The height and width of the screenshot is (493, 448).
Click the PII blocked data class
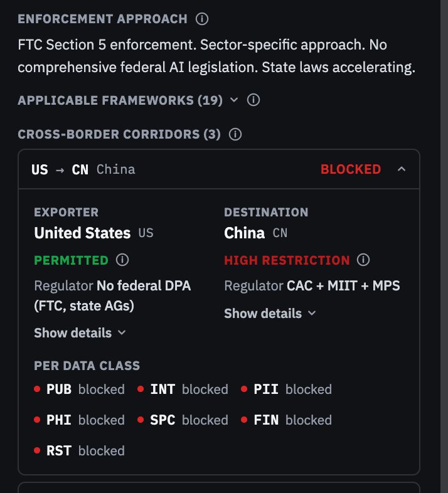tap(287, 390)
